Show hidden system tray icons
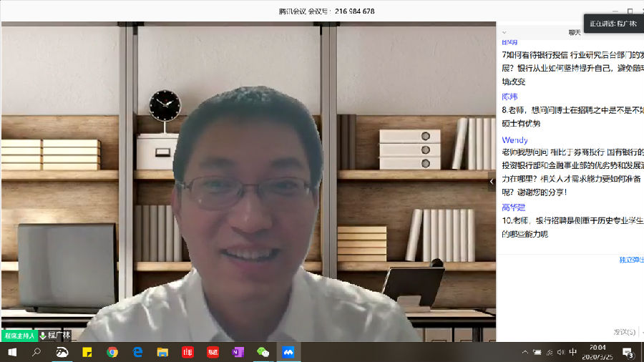Viewport: 644px width, 362px height. click(525, 352)
